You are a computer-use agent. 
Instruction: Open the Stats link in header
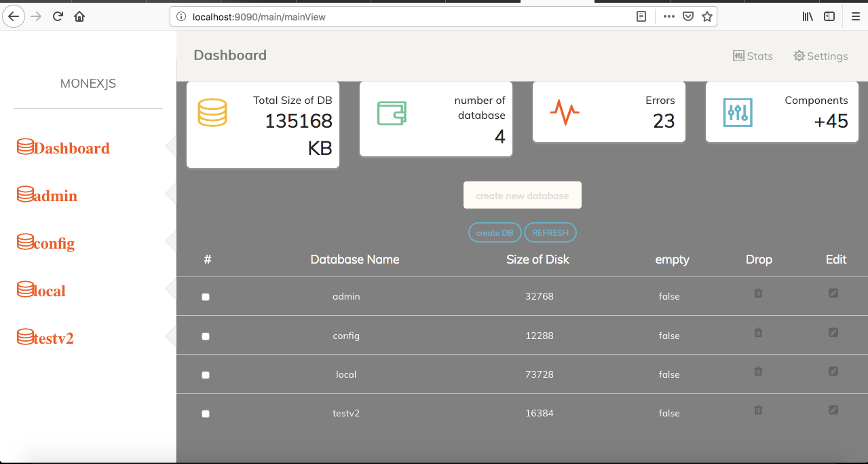pos(753,56)
